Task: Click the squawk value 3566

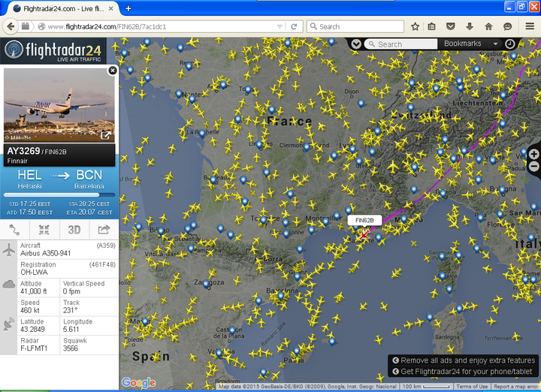Action: 71,348
